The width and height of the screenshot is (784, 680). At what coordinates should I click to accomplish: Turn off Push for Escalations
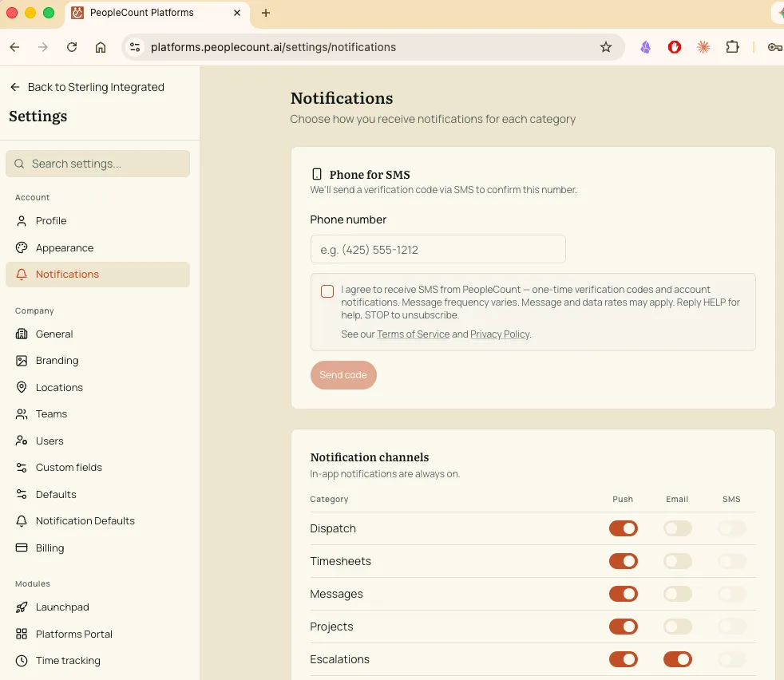tap(623, 659)
